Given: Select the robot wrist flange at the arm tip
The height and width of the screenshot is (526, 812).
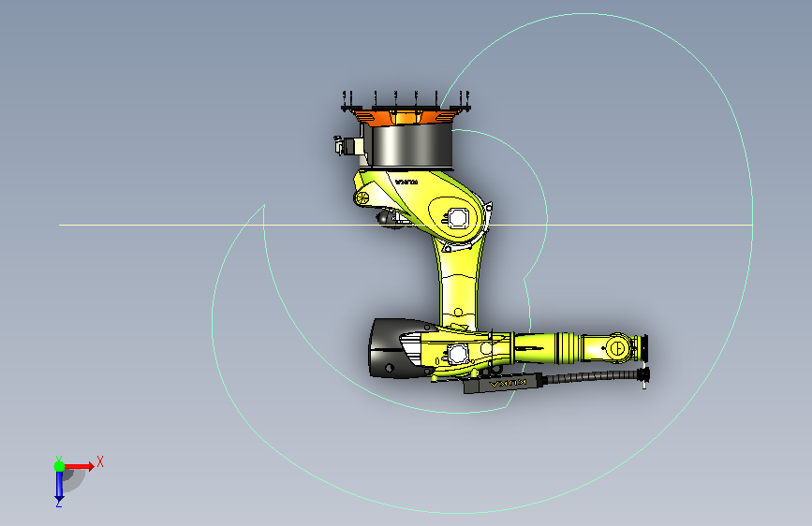Looking at the screenshot, I should [644, 347].
